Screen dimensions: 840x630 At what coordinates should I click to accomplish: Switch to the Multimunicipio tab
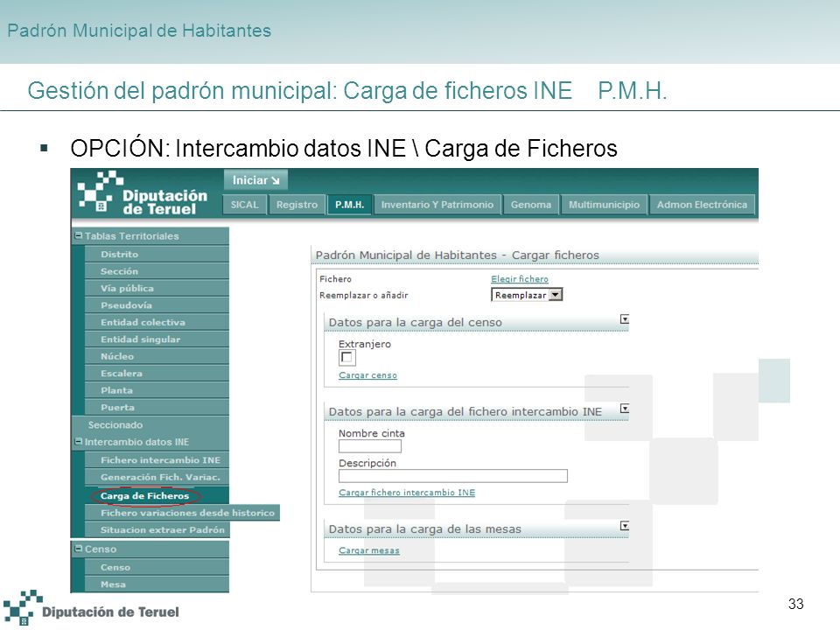604,205
